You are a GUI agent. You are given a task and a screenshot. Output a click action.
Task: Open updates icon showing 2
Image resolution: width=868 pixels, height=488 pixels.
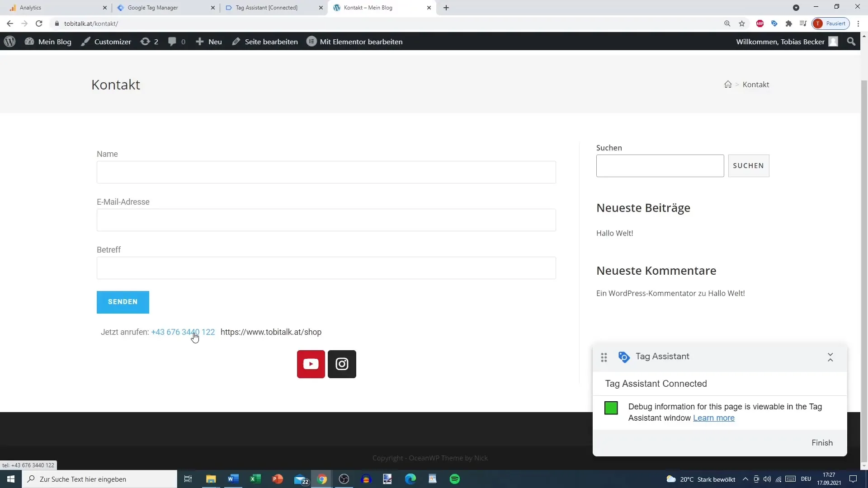(x=149, y=42)
